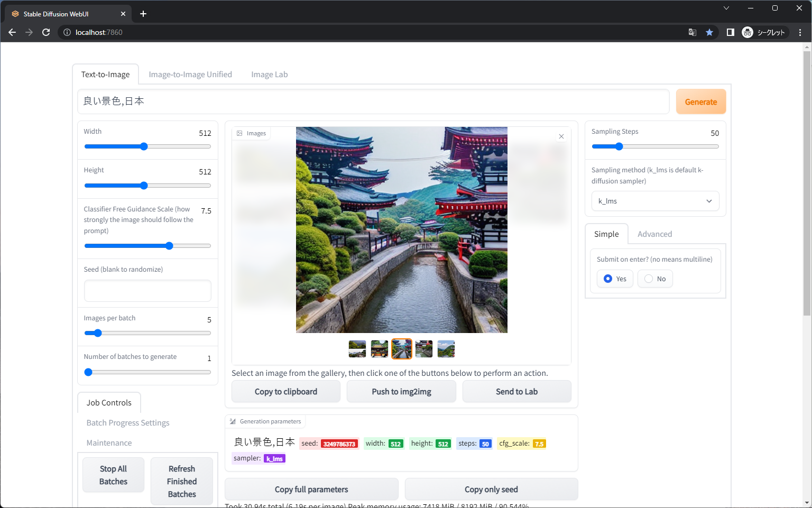Select the No radio for submit on enter
This screenshot has height=508, width=812.
(x=648, y=279)
